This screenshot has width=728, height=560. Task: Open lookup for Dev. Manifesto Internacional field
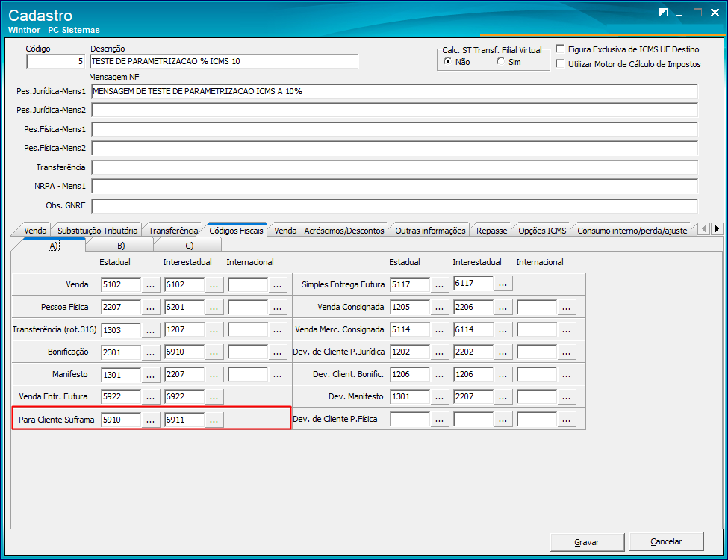point(567,397)
